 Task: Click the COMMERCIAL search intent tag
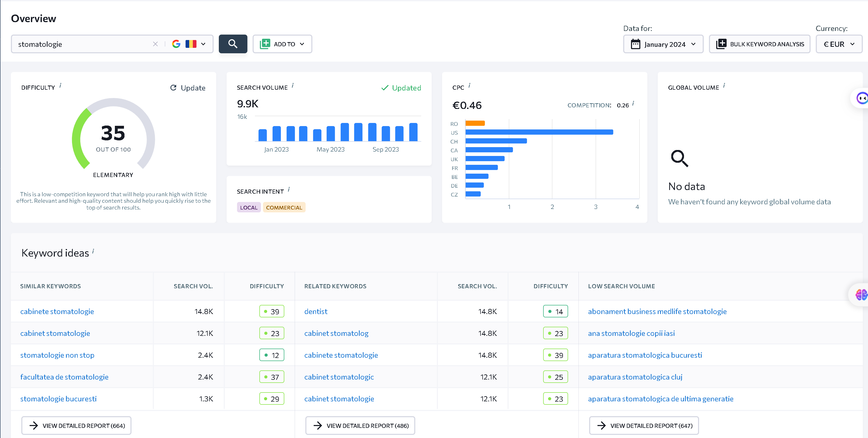pos(284,207)
